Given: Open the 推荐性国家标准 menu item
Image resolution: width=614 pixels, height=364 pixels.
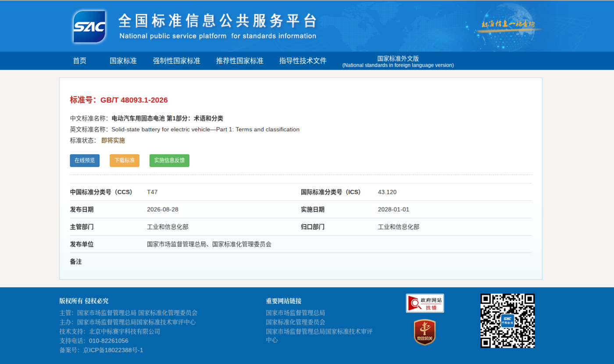Looking at the screenshot, I should (x=240, y=61).
